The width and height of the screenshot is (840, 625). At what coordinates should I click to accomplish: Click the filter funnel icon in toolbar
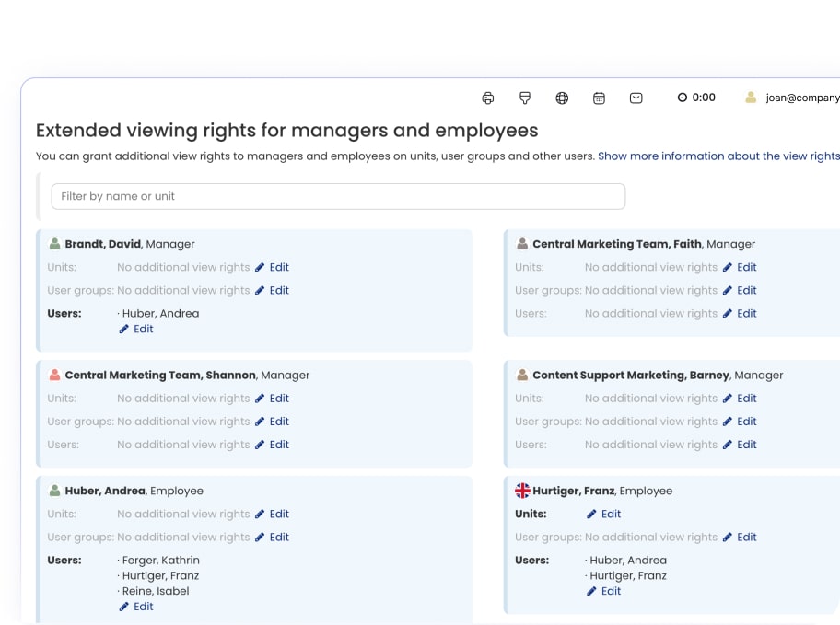525,98
